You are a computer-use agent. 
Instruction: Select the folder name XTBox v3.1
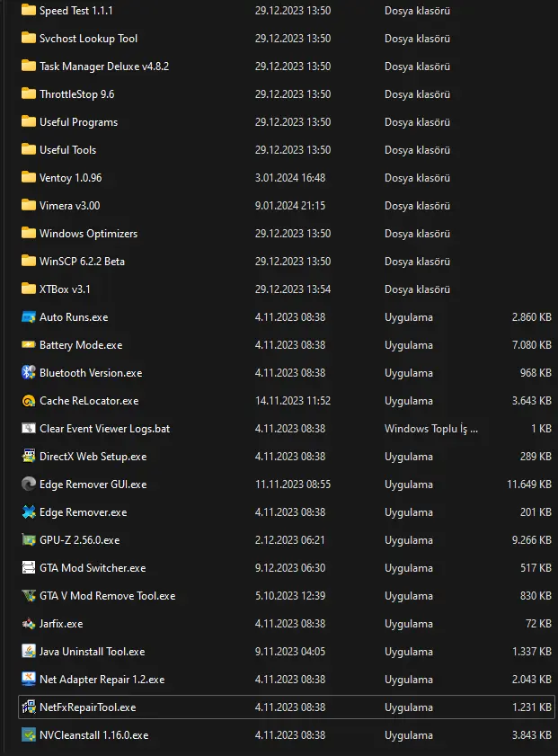click(65, 289)
